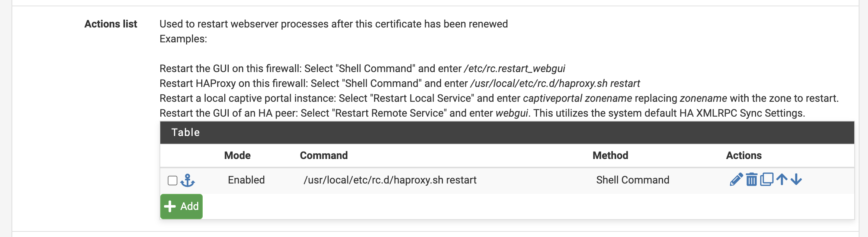Click the dark Table header bar
The width and height of the screenshot is (868, 237).
186,132
